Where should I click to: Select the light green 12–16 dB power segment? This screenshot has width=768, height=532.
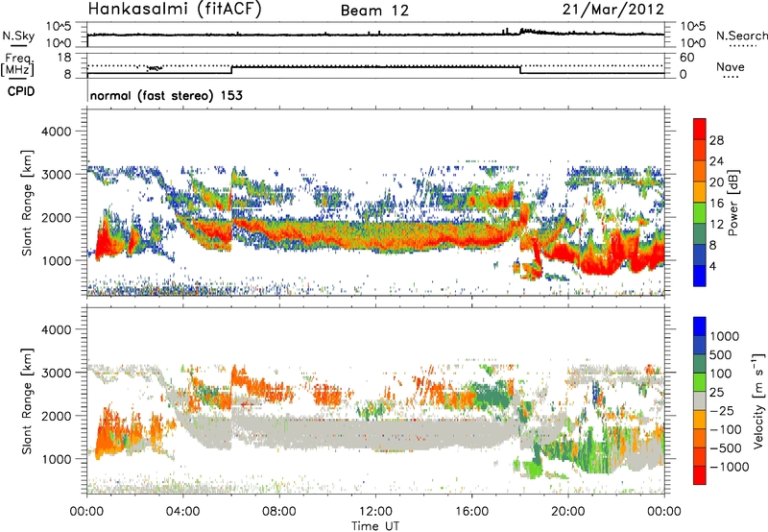pos(700,213)
